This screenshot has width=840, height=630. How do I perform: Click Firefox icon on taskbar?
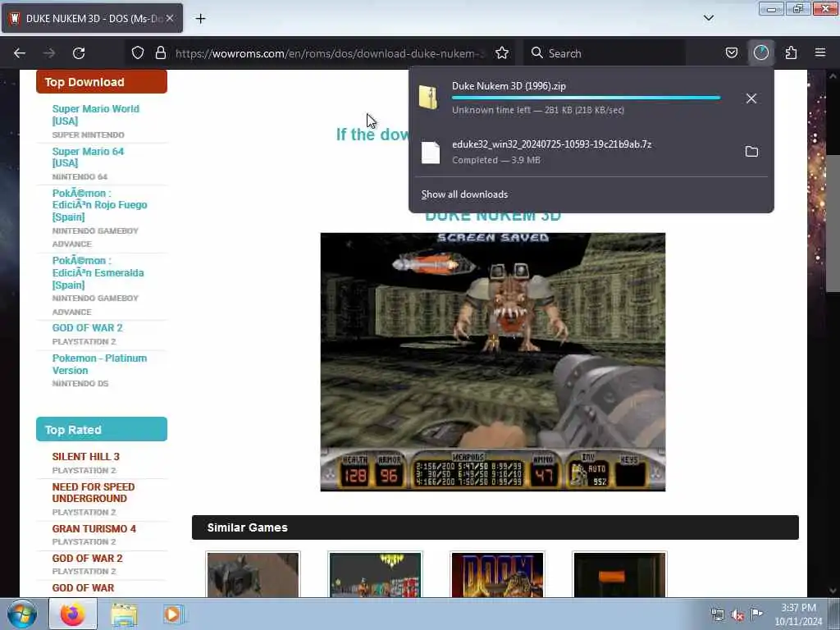(73, 614)
